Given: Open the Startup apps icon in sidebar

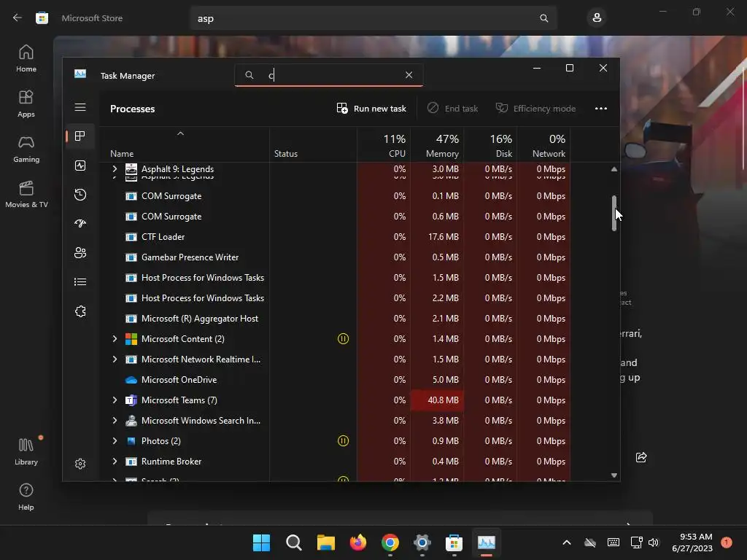Looking at the screenshot, I should click(x=80, y=223).
